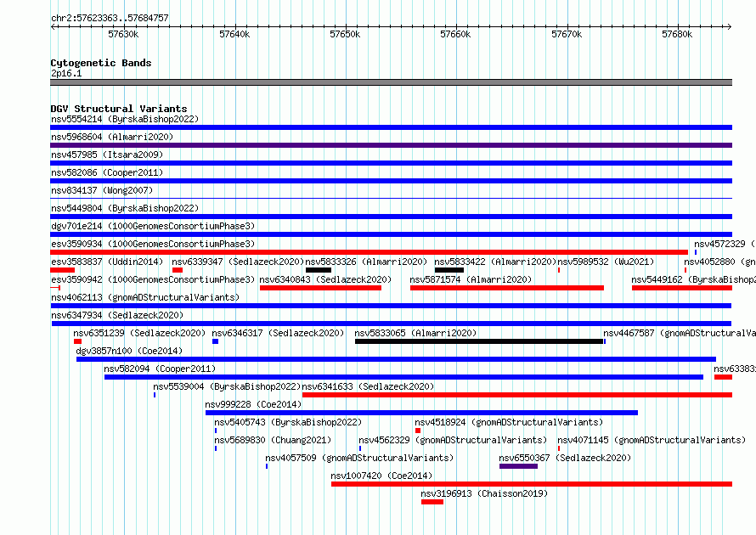Image resolution: width=756 pixels, height=535 pixels.
Task: Click the chr2:57623363..57684757 coordinates text
Action: tap(110, 18)
